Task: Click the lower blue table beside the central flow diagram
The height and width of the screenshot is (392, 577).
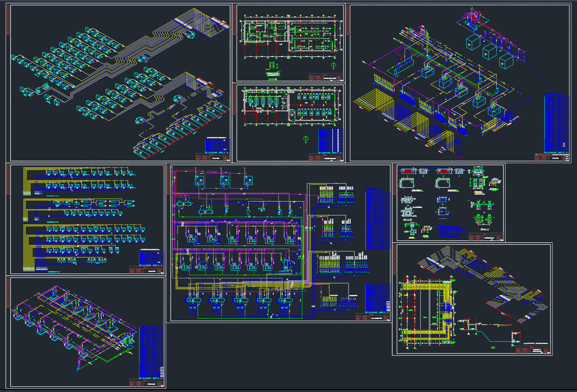Action: [x=378, y=298]
